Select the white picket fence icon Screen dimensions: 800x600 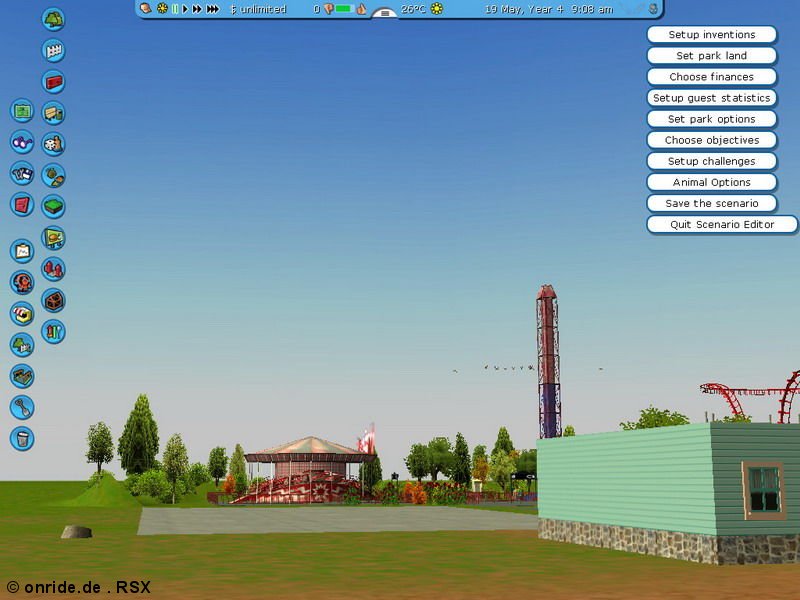point(53,51)
